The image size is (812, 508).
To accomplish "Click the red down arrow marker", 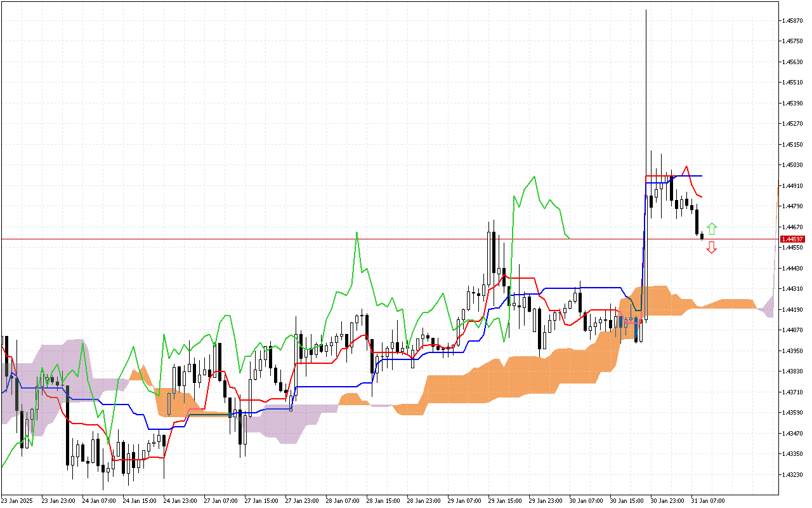I will [712, 248].
